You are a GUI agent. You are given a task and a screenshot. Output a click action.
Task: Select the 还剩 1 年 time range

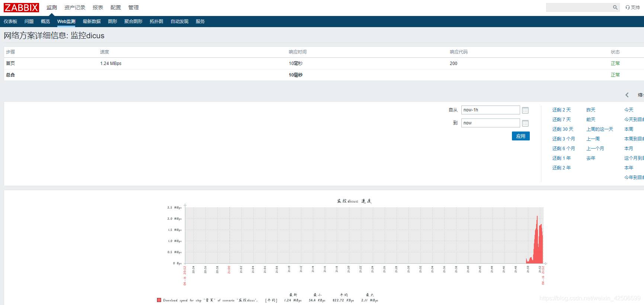pyautogui.click(x=561, y=158)
